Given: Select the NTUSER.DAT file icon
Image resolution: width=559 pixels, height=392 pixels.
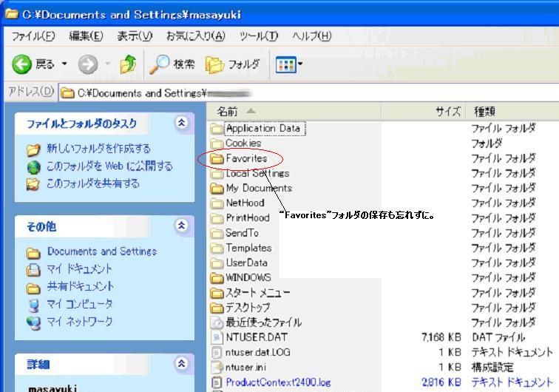Looking at the screenshot, I should click(217, 337).
